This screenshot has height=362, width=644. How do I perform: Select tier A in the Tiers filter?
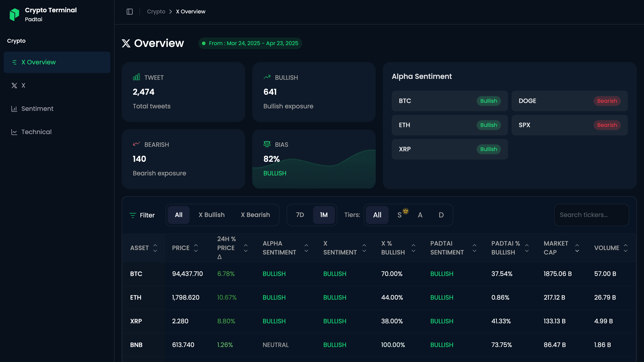click(420, 215)
